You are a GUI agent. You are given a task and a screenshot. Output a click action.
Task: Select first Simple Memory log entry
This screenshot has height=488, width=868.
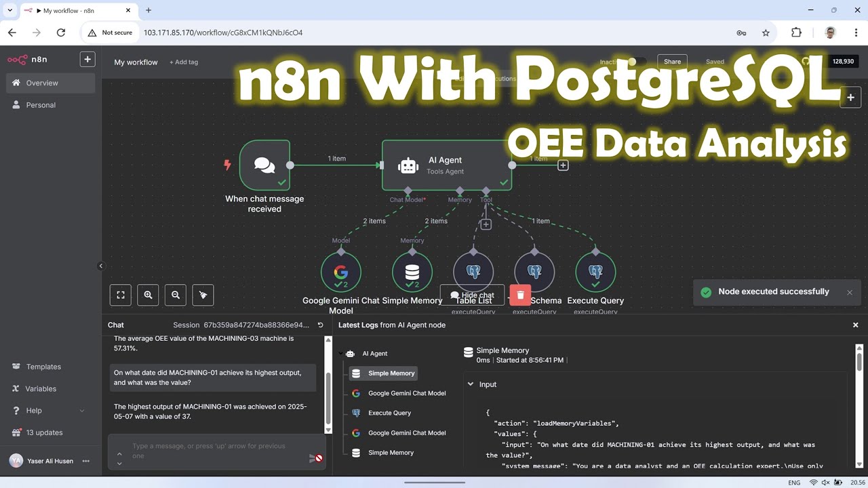[x=383, y=373]
